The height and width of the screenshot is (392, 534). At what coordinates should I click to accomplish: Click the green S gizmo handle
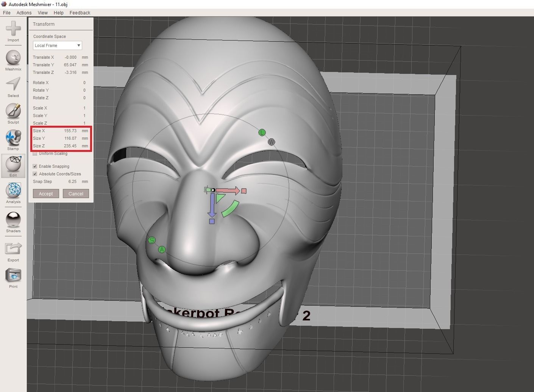click(152, 240)
